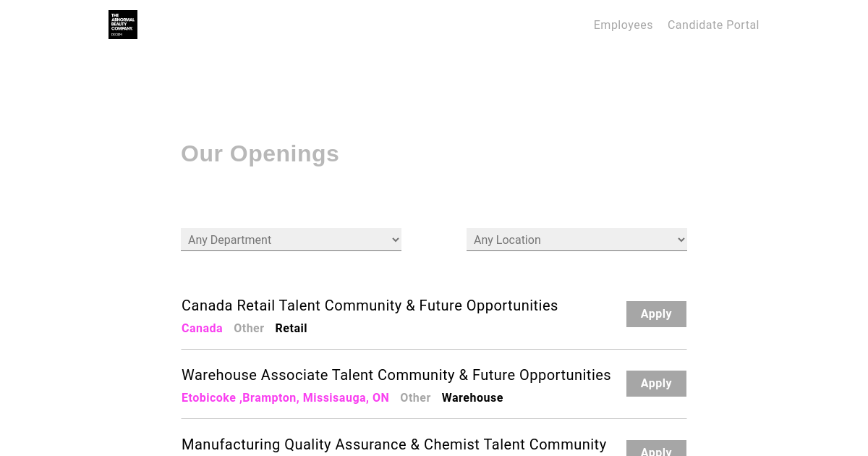The height and width of the screenshot is (456, 868).
Task: Click the chevron arrow on Department filter
Action: tap(395, 240)
